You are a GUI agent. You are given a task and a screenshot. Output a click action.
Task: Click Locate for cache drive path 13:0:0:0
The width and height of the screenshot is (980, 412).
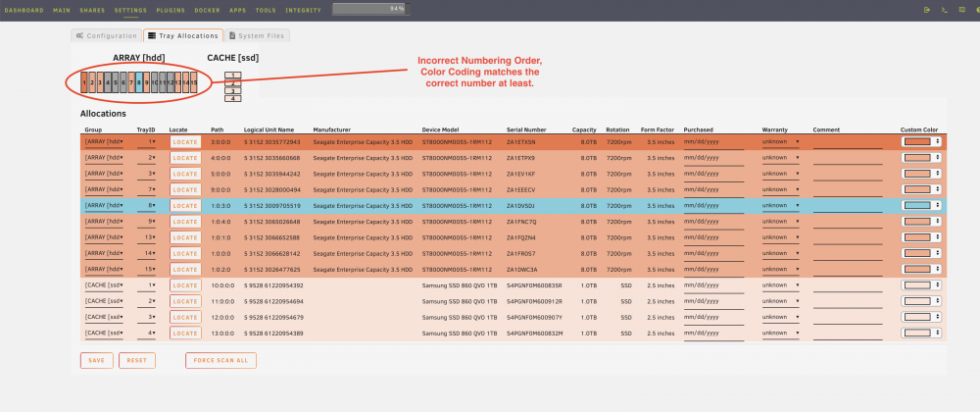pyautogui.click(x=185, y=334)
